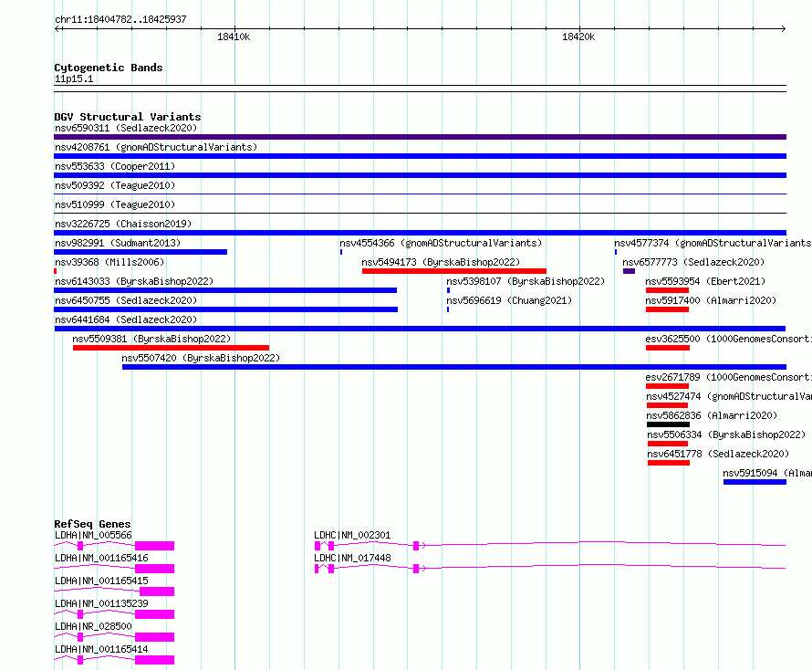Click the nsv5398107 (ByrskaBishop2022) label
Screen dimensions: 812x670
pyautogui.click(x=526, y=281)
